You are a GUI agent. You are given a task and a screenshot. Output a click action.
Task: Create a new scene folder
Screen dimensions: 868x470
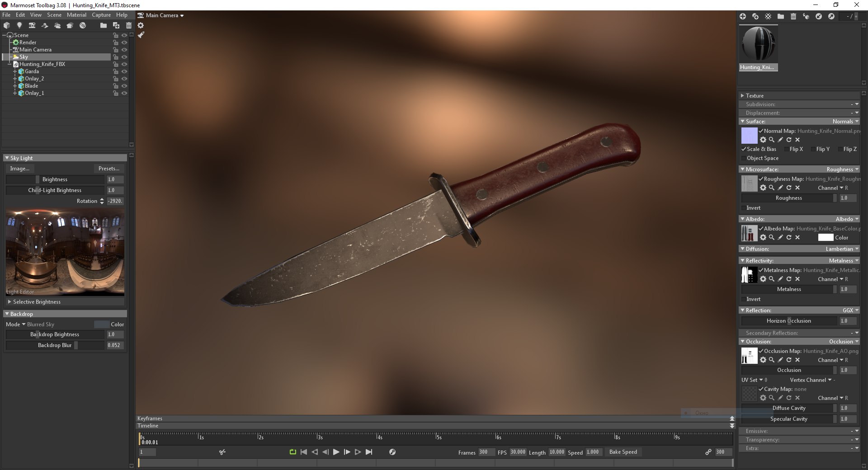104,25
